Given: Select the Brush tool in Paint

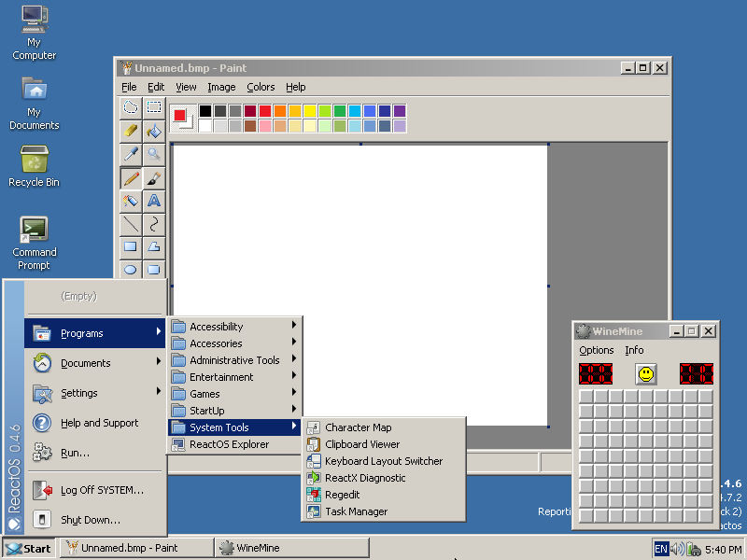Looking at the screenshot, I should [153, 177].
